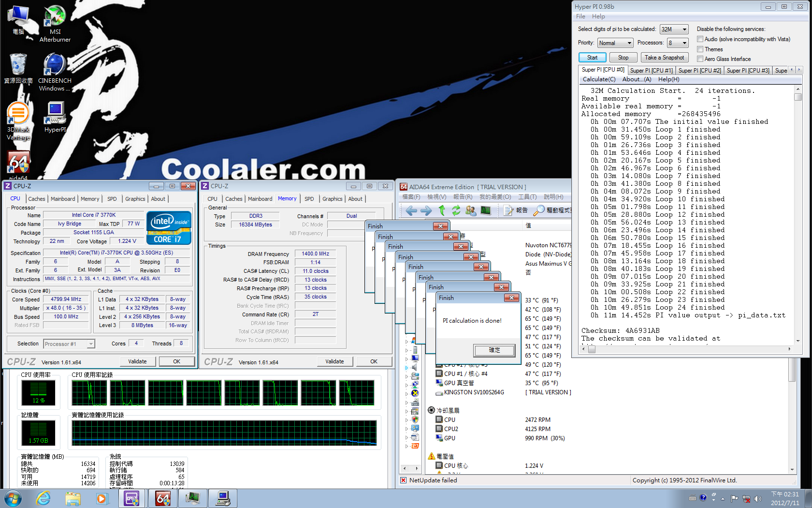This screenshot has height=508, width=812.
Task: Select the HyperPI desktop shortcut
Action: 55,117
